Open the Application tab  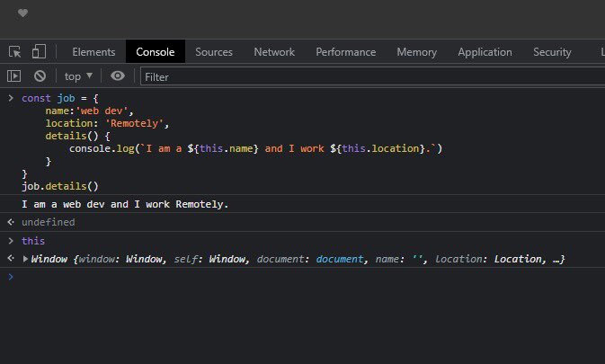pos(485,51)
